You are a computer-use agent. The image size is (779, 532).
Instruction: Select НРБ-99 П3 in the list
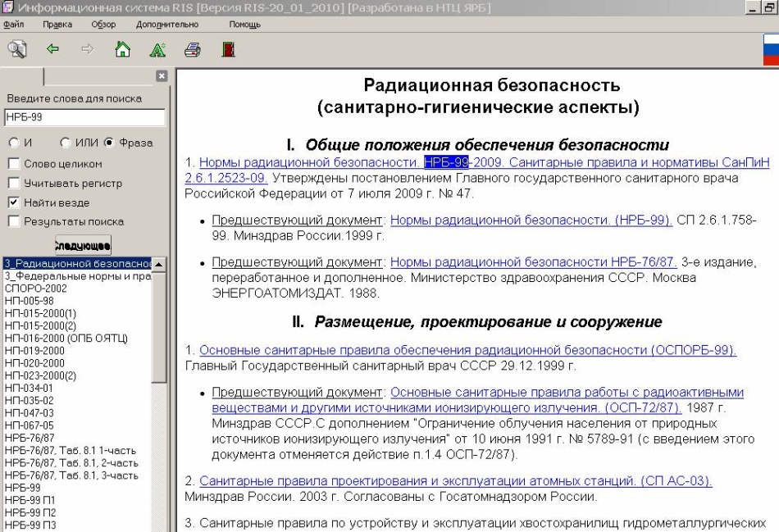tap(30, 525)
